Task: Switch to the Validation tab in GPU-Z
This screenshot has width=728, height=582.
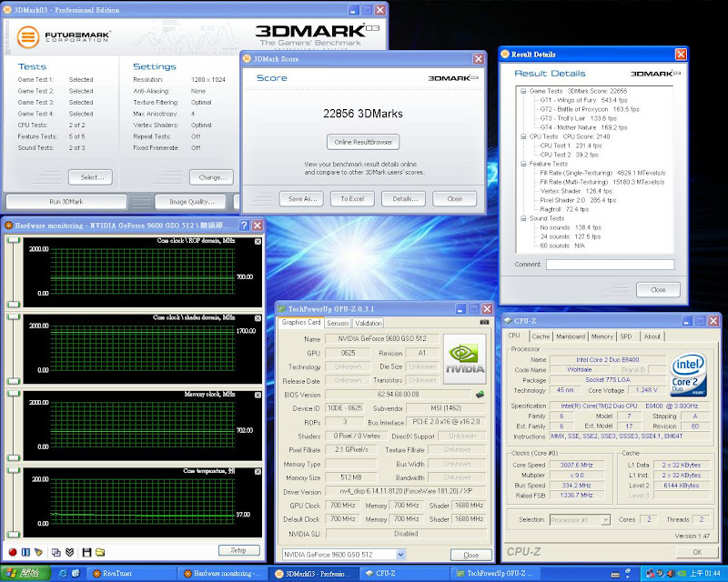Action: point(369,323)
